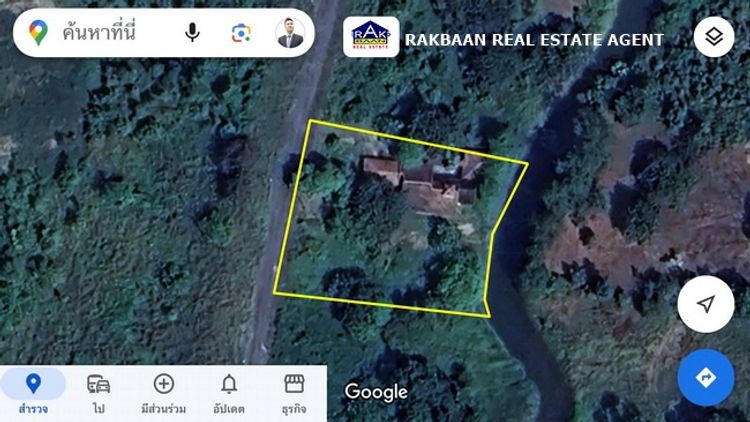Go to the ธุรกิจ tab
The height and width of the screenshot is (422, 750).
coord(294,394)
